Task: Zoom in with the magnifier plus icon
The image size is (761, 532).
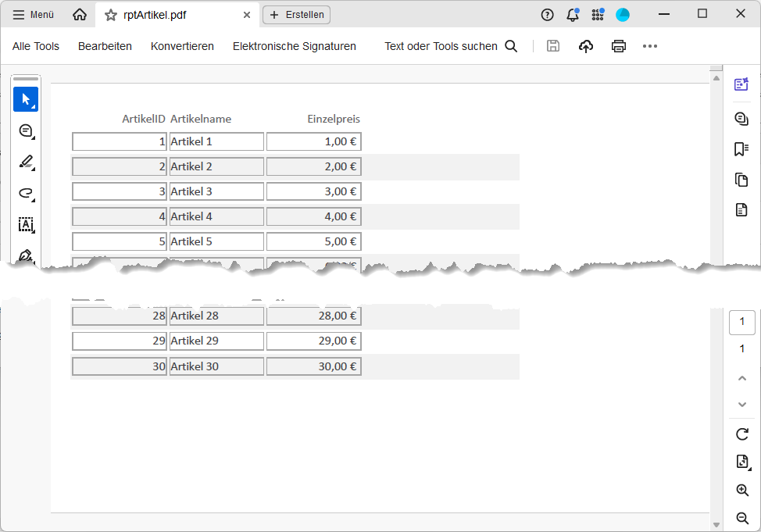Action: [x=742, y=490]
